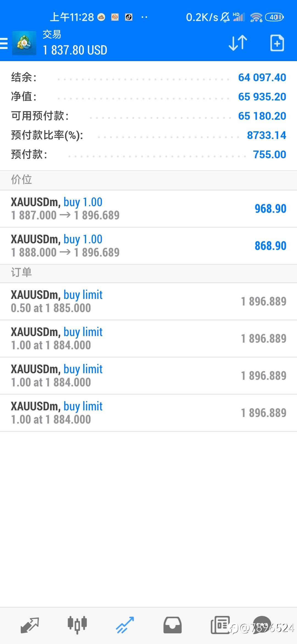Screen dimensions: 297x644
Task: Select XAUUSDm buy position opened at 1 888.000
Action: [x=148, y=246]
